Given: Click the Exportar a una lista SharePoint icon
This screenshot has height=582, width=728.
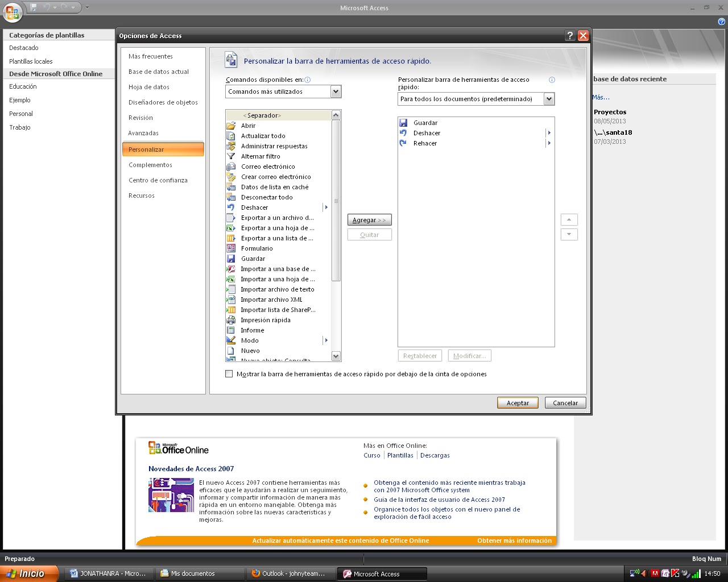Looking at the screenshot, I should pos(231,238).
